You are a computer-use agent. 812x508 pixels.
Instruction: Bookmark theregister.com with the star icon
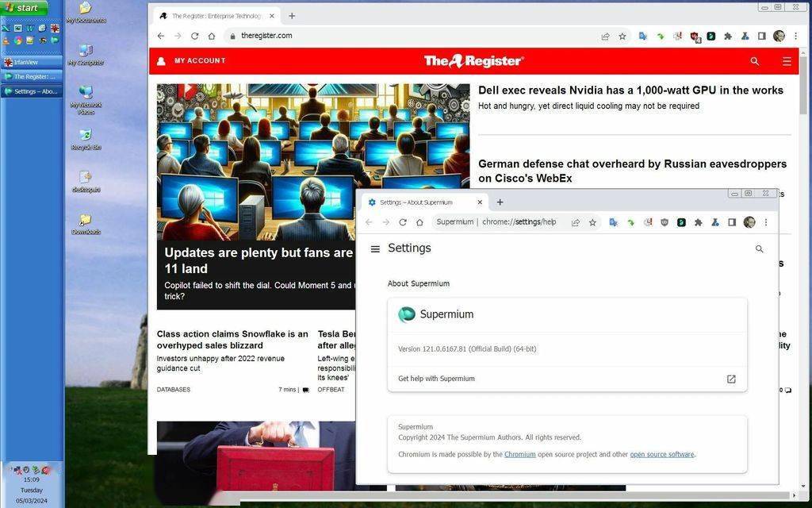coord(622,37)
